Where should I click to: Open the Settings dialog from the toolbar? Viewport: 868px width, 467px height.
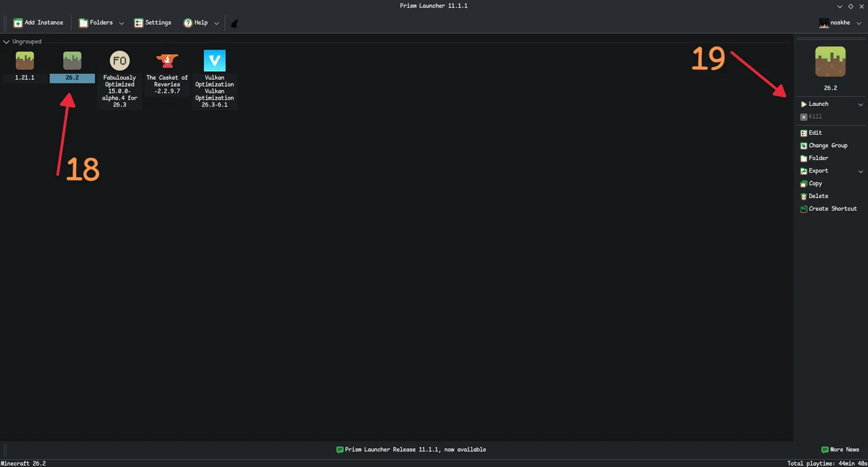point(153,23)
